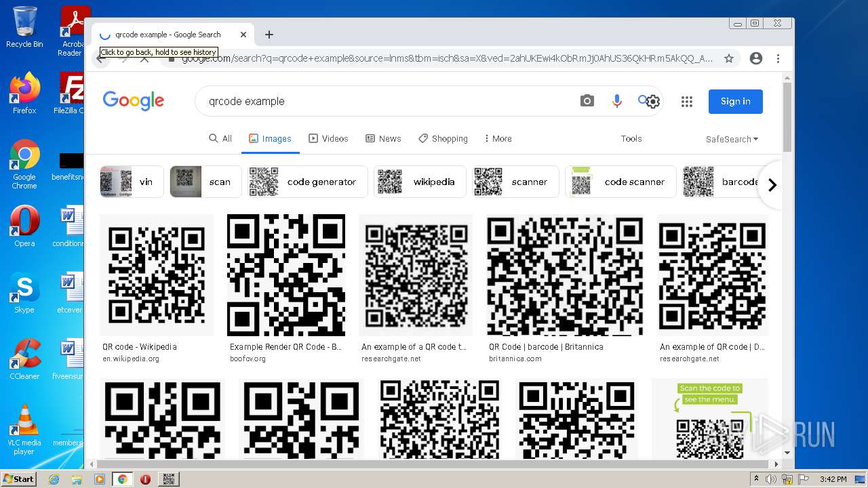
Task: Click QR code app in taskbar
Action: tap(169, 479)
